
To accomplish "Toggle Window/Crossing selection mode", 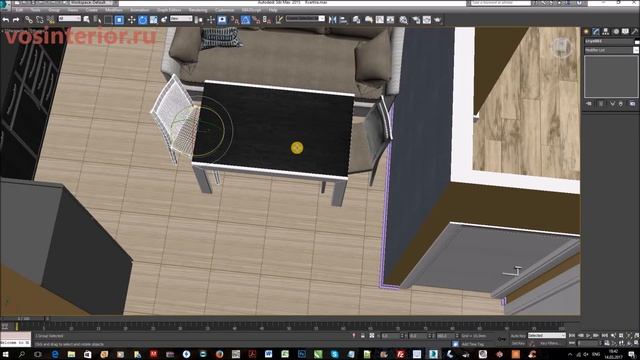I will pyautogui.click(x=119, y=20).
